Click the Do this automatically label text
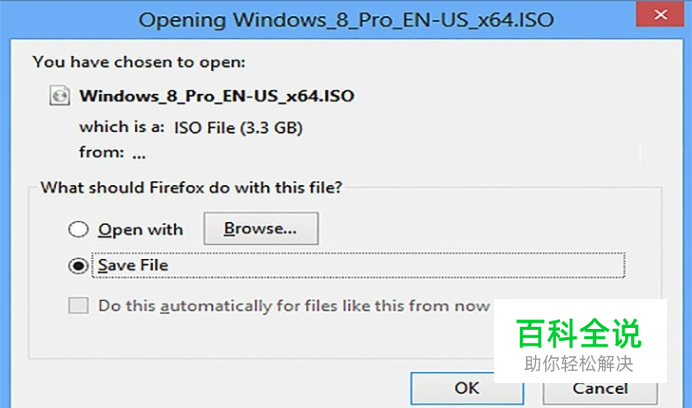 pyautogui.click(x=294, y=306)
